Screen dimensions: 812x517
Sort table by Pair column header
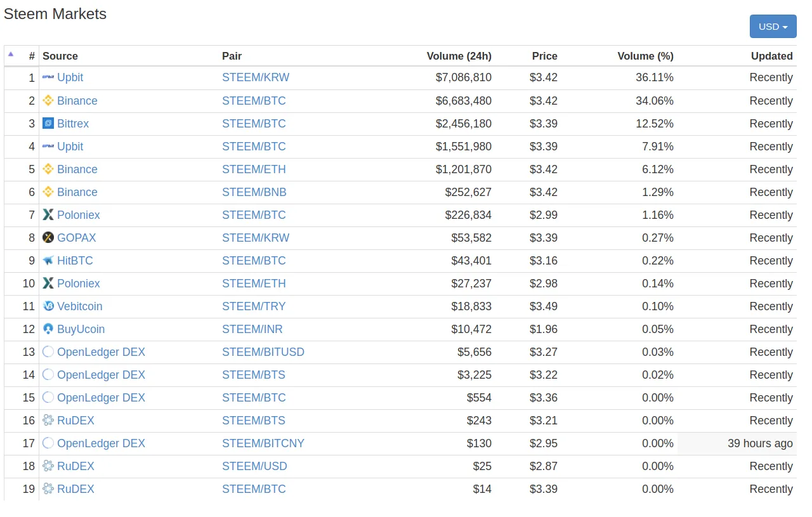[x=232, y=56]
